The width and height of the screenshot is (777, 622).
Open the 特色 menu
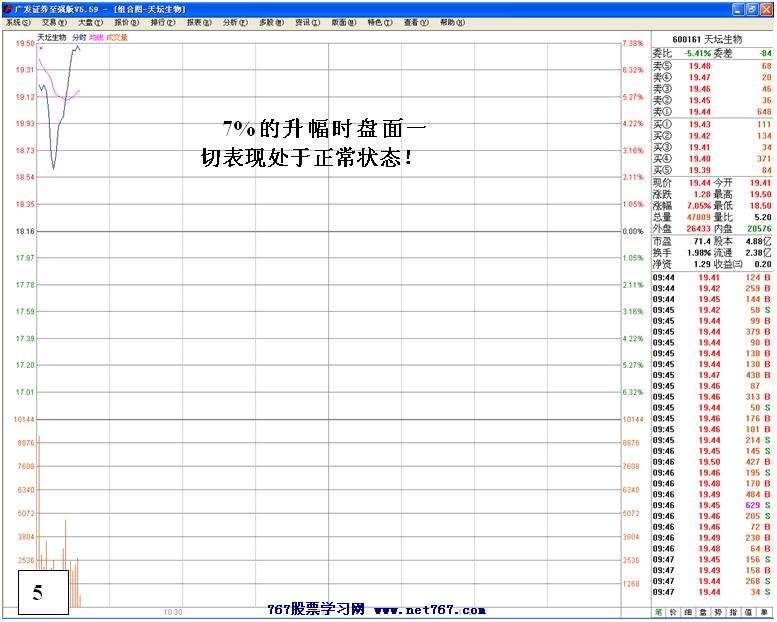coord(380,22)
